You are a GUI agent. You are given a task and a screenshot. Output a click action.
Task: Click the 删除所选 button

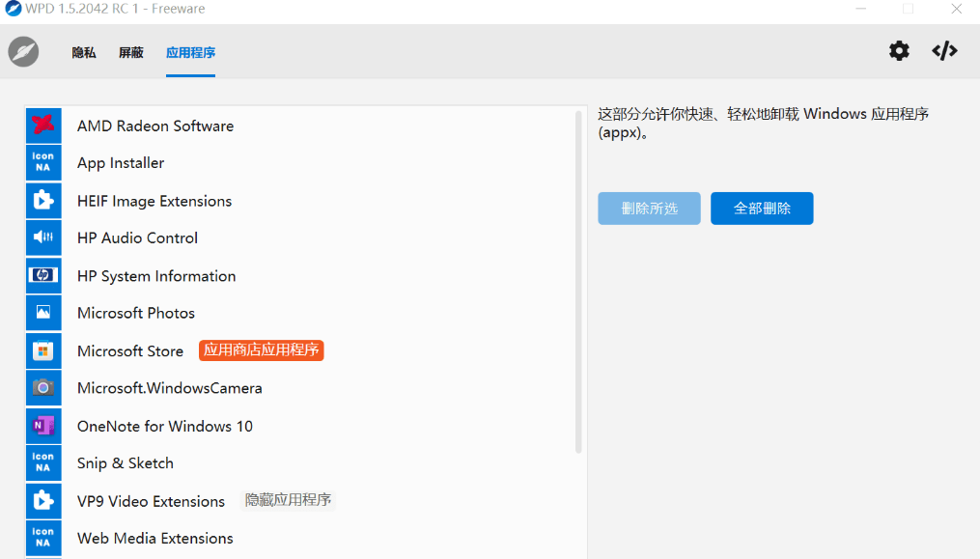click(x=649, y=208)
